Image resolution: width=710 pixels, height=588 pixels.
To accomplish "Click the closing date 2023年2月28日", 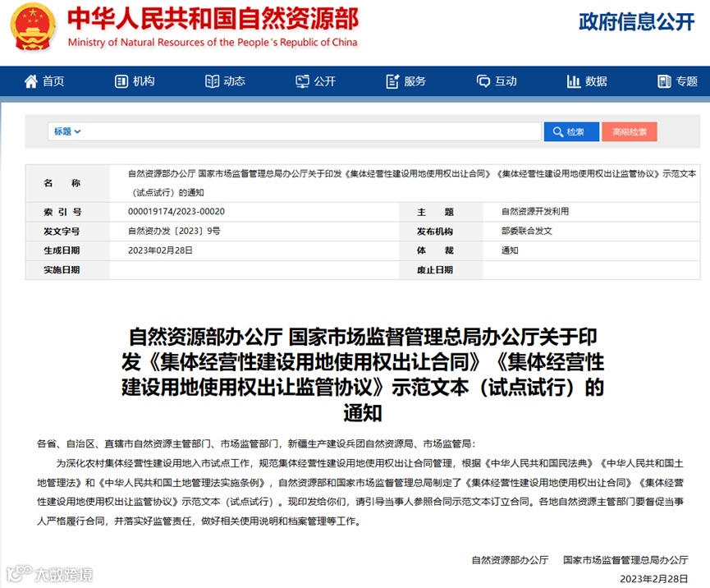I will tap(654, 580).
